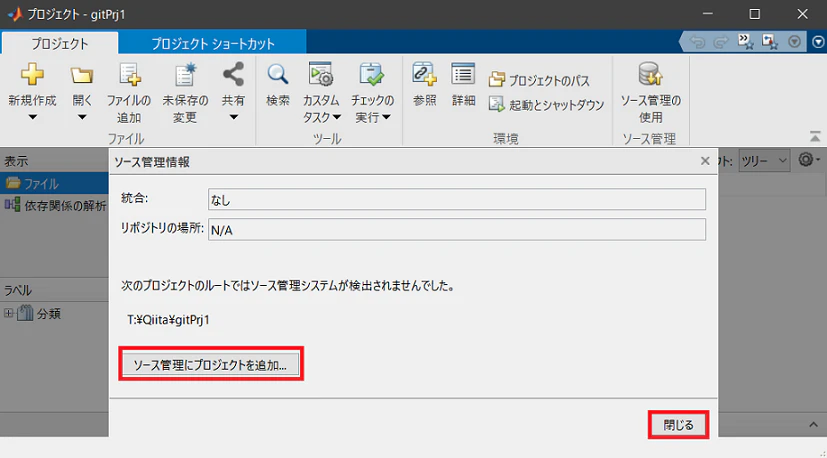Viewport: 827px width, 458px height.
Task: Maximize the gitPrj1 project window
Action: [755, 14]
